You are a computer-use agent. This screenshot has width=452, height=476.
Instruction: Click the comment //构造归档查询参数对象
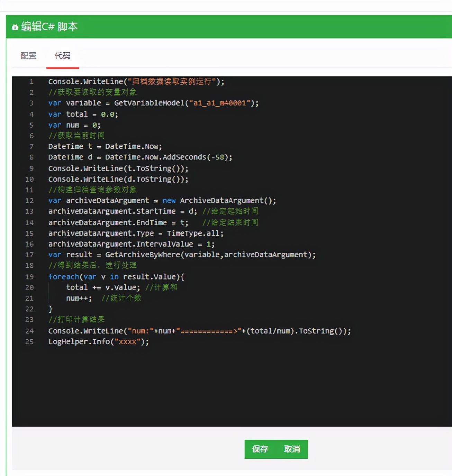(x=92, y=190)
